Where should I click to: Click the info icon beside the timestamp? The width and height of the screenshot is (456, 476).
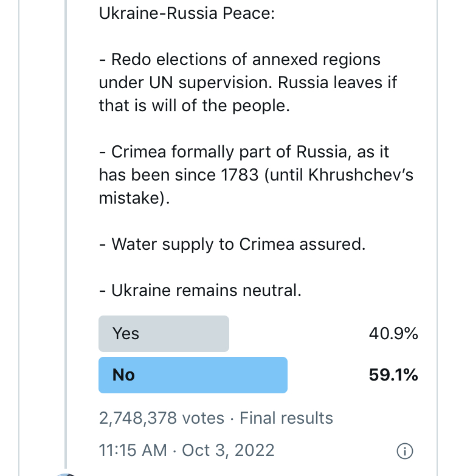(404, 451)
